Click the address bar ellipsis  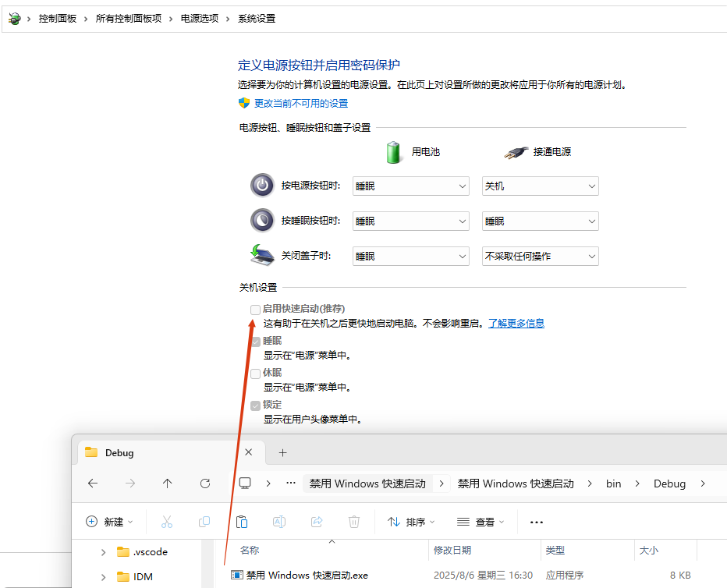tap(291, 484)
